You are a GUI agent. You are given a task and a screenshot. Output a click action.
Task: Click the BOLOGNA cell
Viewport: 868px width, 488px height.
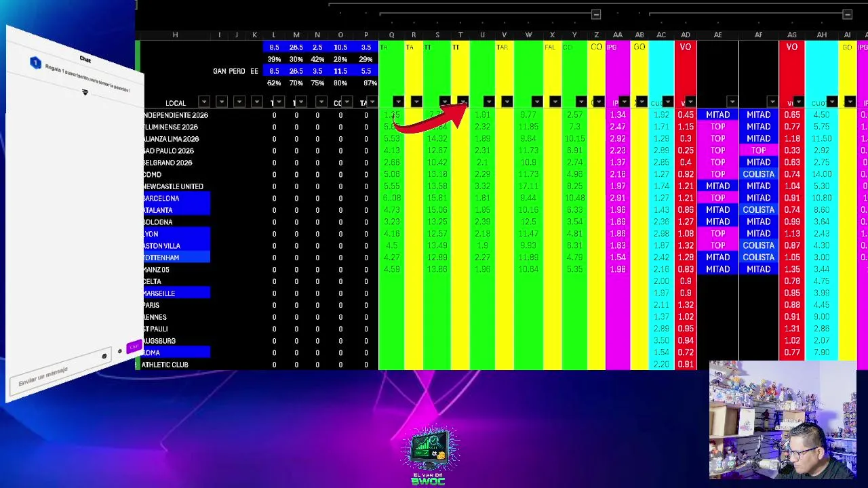pyautogui.click(x=176, y=222)
